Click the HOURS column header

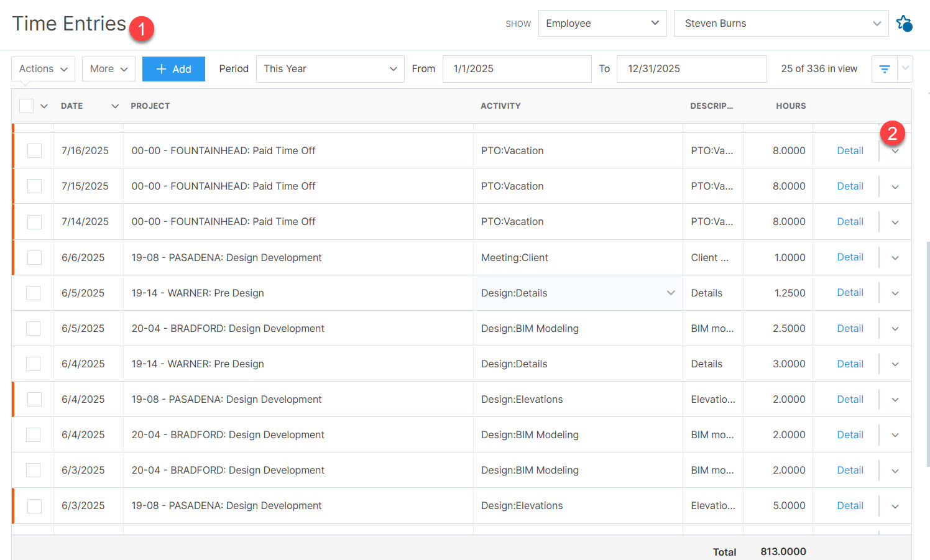click(x=791, y=106)
